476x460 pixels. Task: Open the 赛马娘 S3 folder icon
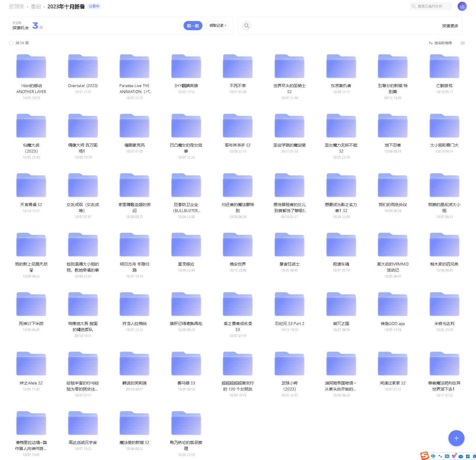[186, 363]
